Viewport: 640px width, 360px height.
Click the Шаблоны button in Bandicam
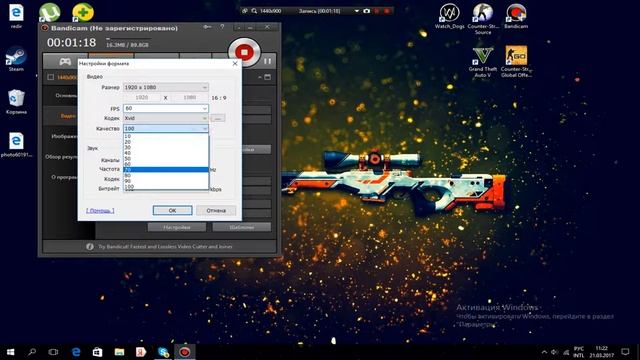click(x=242, y=227)
